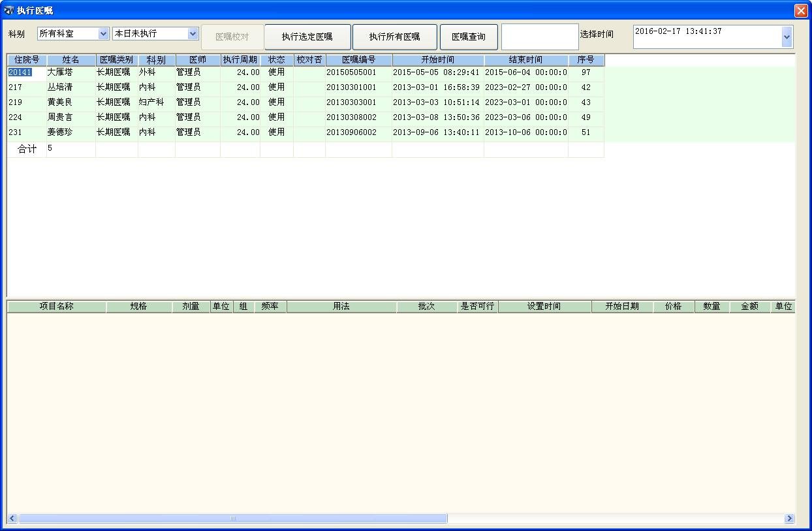Click the 执行选定医嘱 button
Image resolution: width=812 pixels, height=531 pixels.
[x=307, y=37]
